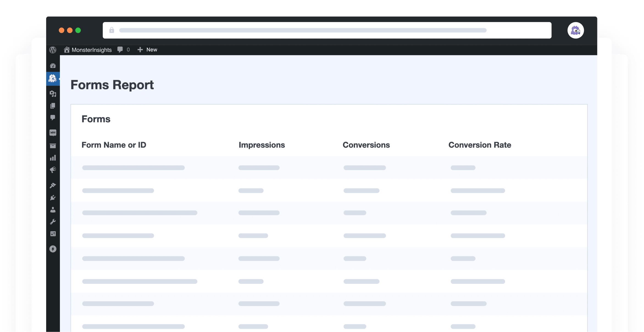Open the Comments speech bubble in sidebar
This screenshot has width=644, height=332.
(53, 118)
